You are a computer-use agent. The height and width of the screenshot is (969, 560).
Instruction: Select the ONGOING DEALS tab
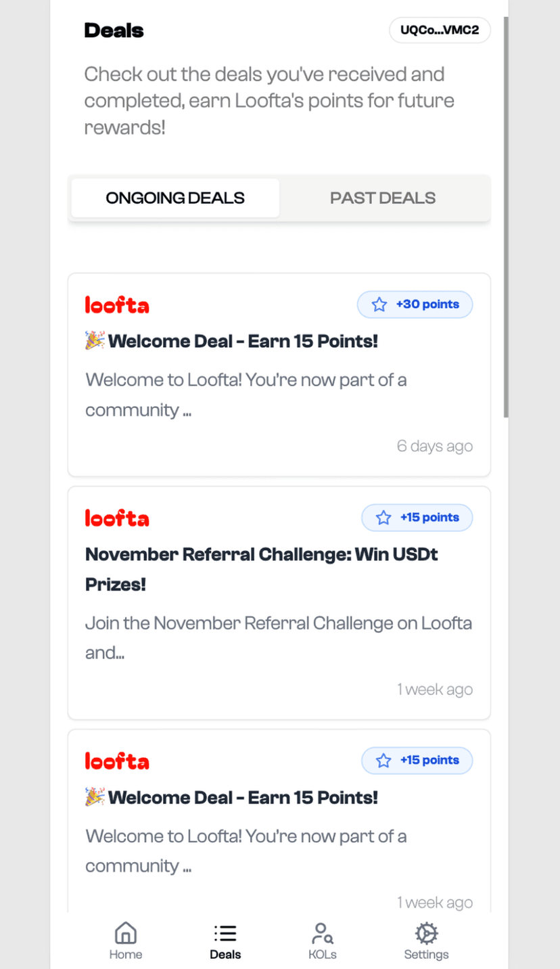point(175,198)
